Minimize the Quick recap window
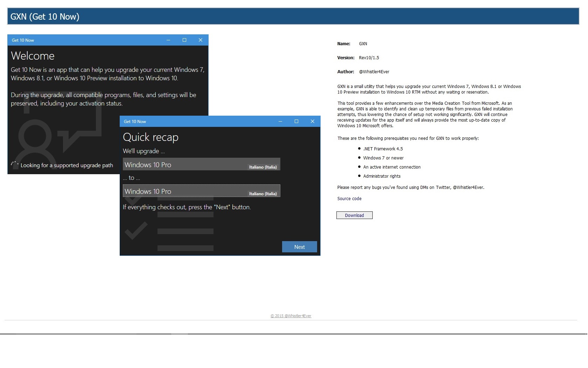This screenshot has height=368, width=588. pyautogui.click(x=280, y=121)
